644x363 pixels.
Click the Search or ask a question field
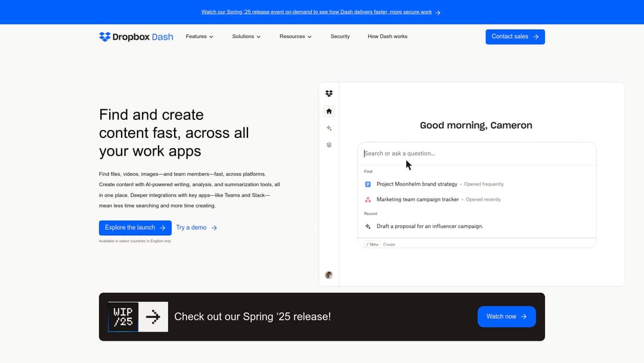[477, 154]
